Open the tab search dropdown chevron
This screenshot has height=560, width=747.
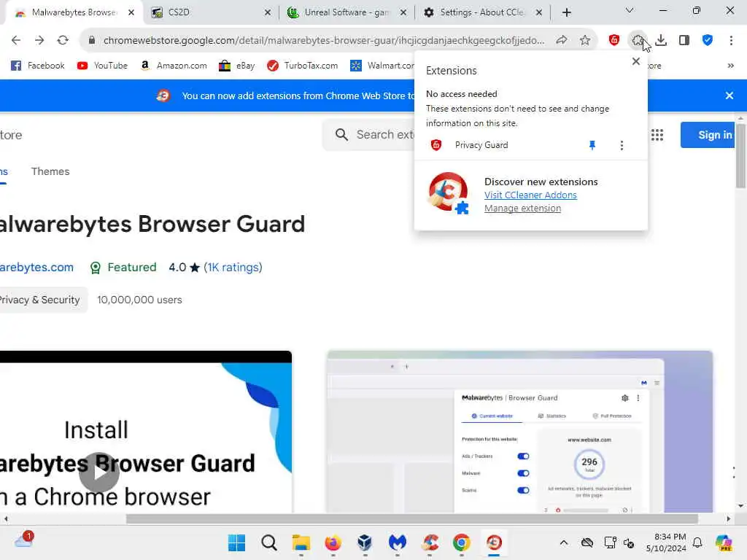[630, 10]
